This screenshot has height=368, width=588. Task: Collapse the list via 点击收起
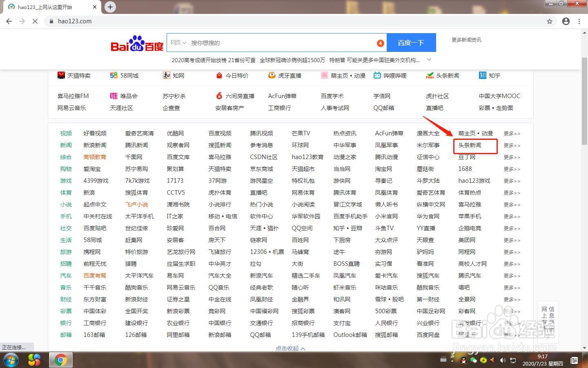290,348
